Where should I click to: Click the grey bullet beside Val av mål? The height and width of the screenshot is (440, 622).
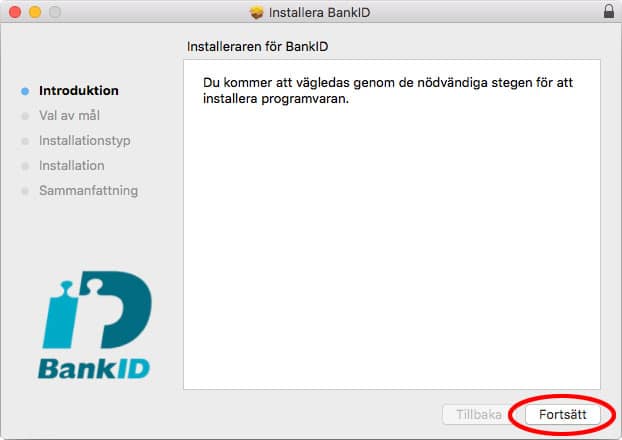click(25, 116)
